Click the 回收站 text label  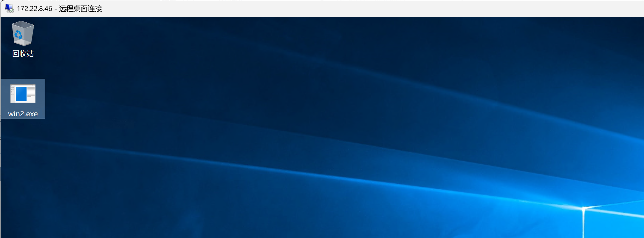[x=23, y=54]
